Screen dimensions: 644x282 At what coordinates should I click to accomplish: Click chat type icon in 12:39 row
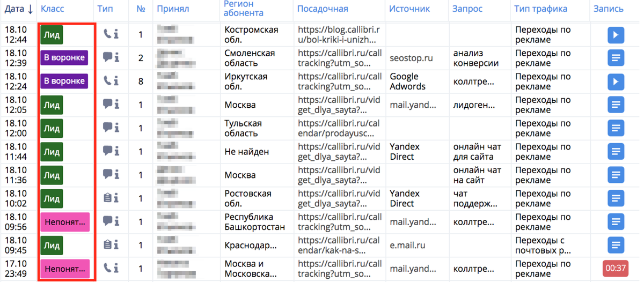point(111,57)
